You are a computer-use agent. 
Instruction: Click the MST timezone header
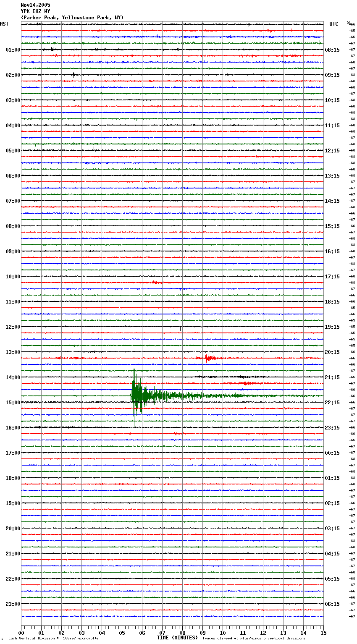pos(4,24)
